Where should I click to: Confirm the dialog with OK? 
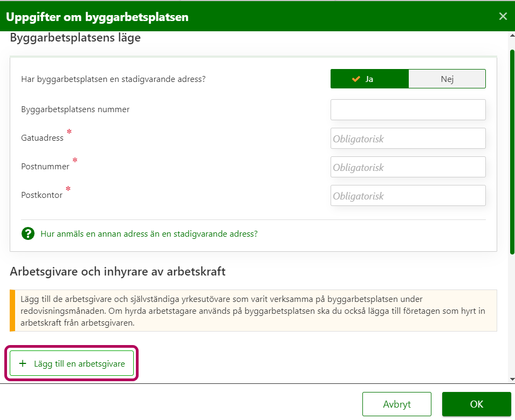coord(476,404)
